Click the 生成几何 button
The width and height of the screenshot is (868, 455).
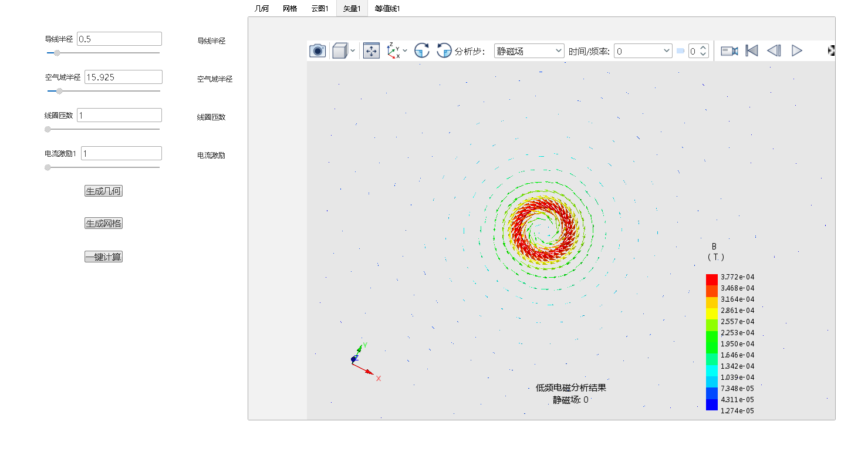coord(103,191)
